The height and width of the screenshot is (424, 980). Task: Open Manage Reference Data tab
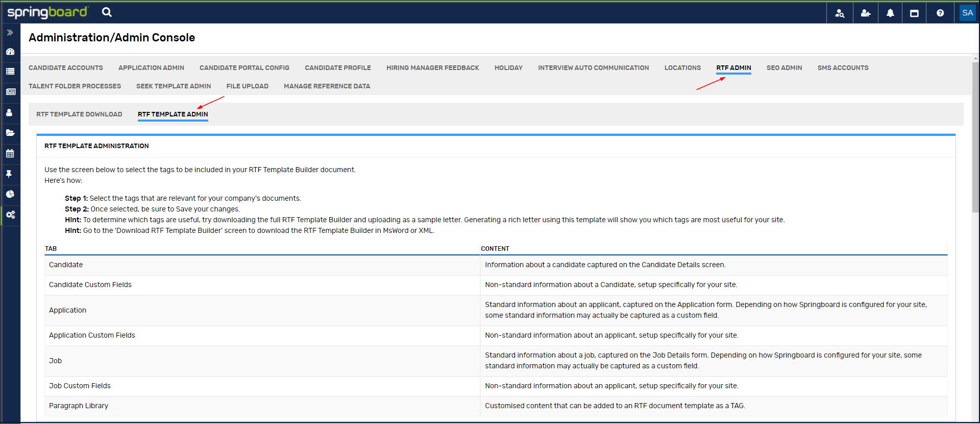[327, 86]
